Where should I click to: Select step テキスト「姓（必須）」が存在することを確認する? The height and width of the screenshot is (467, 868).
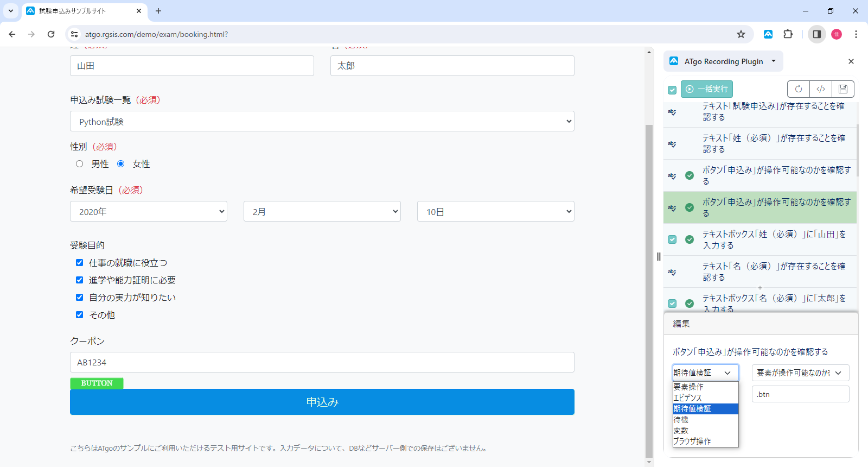point(760,144)
